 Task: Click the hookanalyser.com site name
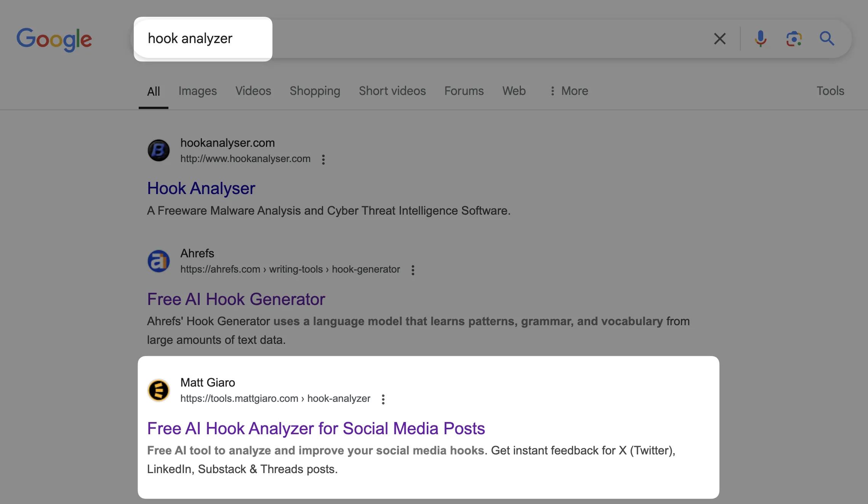[227, 143]
